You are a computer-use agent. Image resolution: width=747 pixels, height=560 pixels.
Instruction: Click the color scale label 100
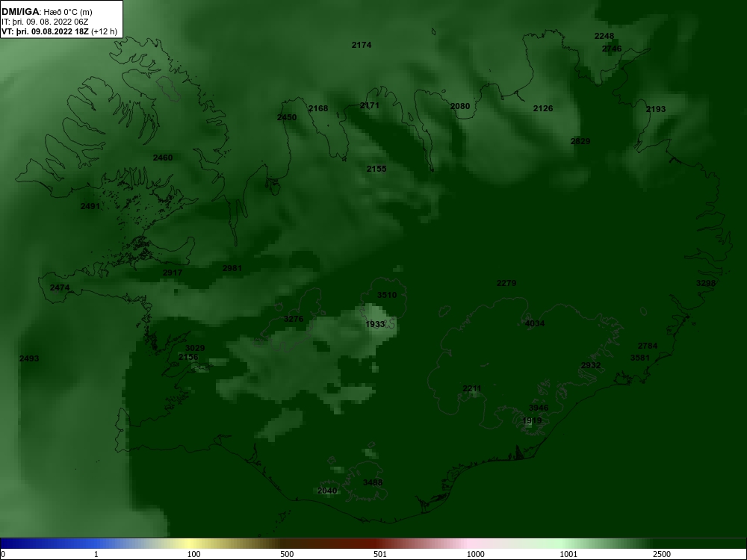194,554
